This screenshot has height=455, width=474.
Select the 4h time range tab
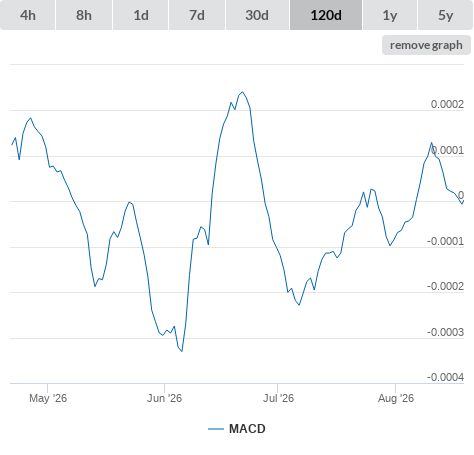[28, 15]
